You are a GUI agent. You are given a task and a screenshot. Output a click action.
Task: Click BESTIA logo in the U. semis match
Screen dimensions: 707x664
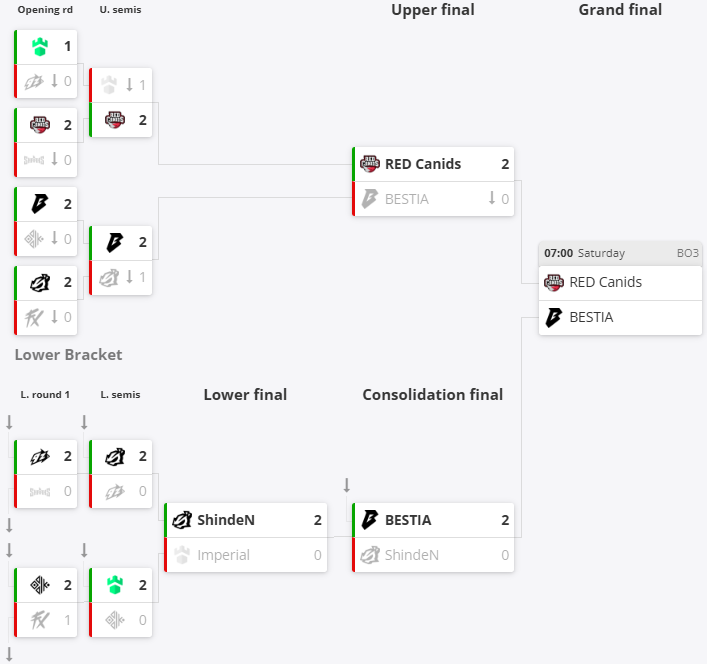click(114, 242)
